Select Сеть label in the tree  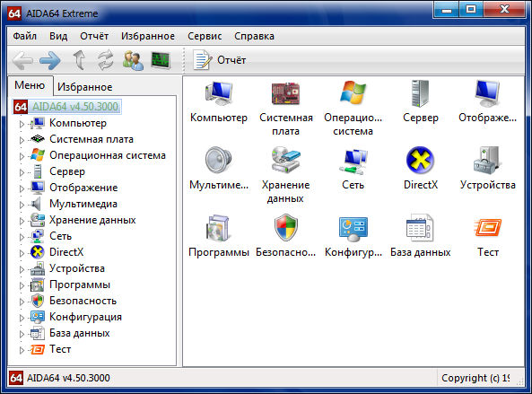tap(60, 236)
